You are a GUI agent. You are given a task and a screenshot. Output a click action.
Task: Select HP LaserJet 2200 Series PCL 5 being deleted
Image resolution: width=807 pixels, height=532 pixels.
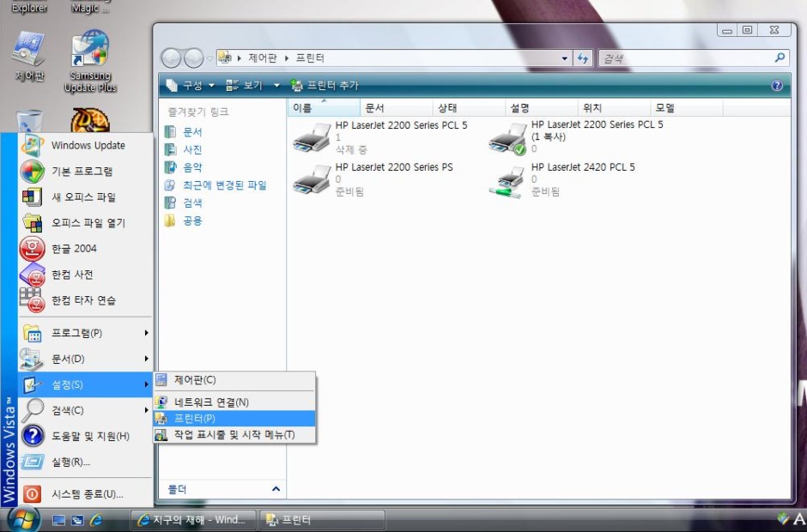pyautogui.click(x=381, y=137)
